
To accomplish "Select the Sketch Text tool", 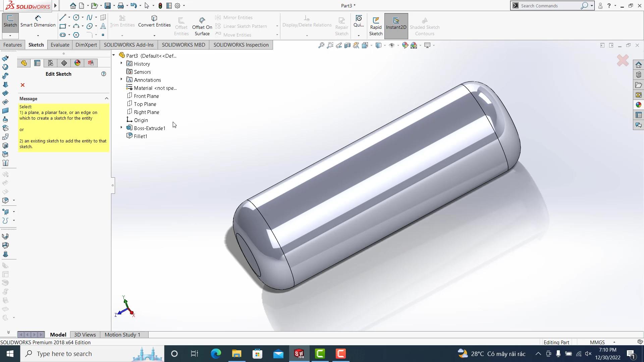I will point(103,26).
